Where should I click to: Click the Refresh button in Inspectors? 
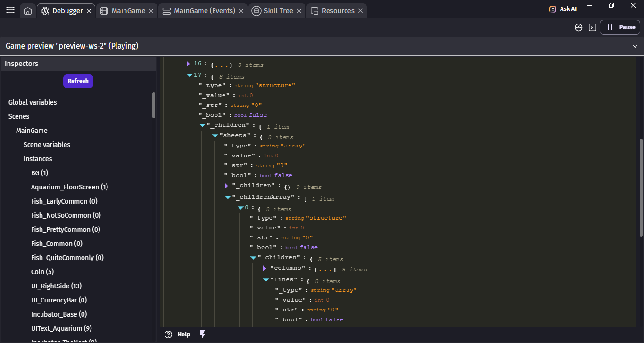pyautogui.click(x=78, y=81)
